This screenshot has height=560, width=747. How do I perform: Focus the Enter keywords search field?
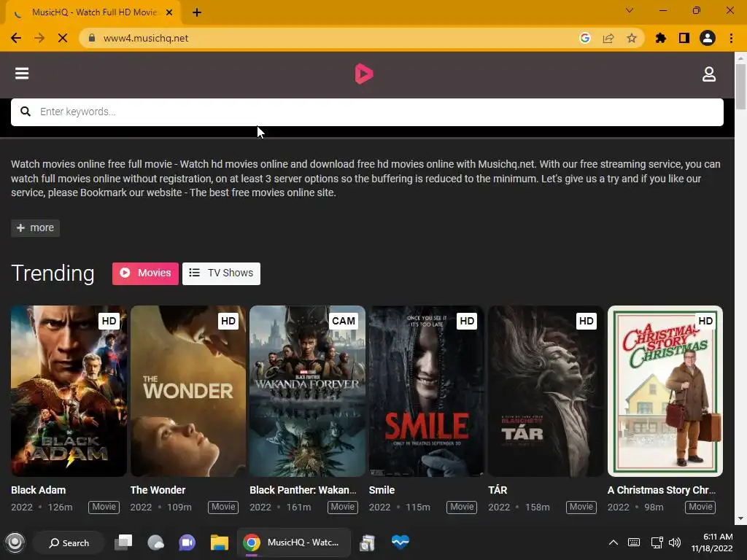(368, 112)
